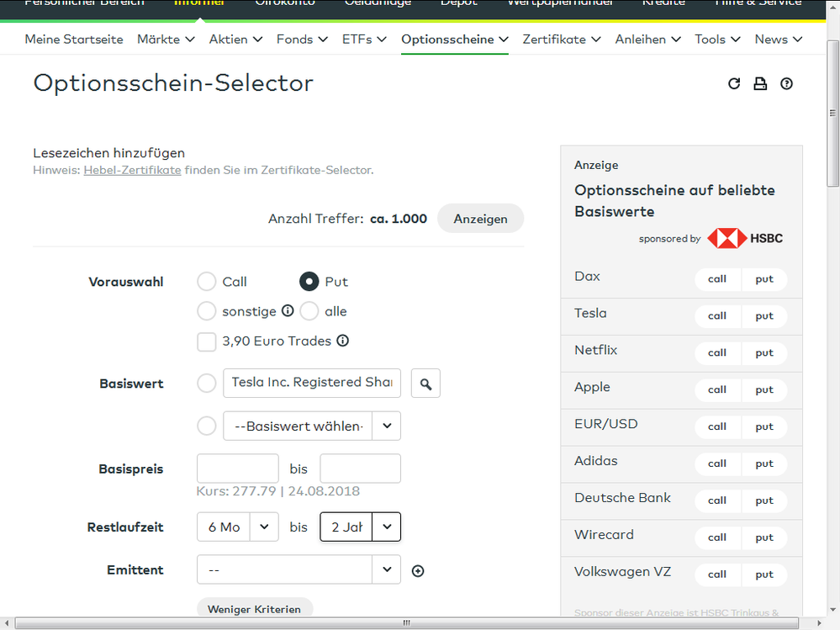Click into the Basispreis input field

pyautogui.click(x=238, y=468)
